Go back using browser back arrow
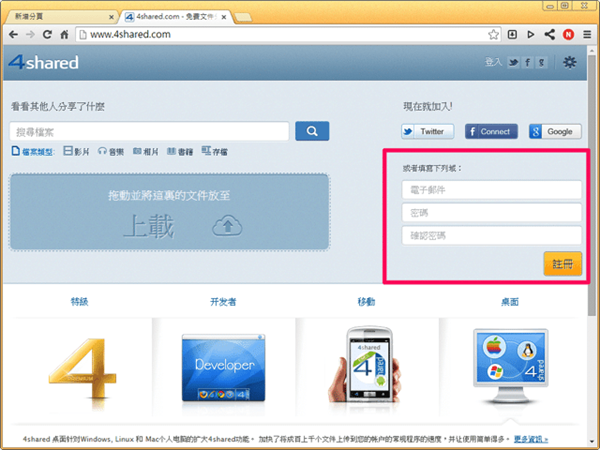Screen dimensions: 600x450 coord(13,34)
